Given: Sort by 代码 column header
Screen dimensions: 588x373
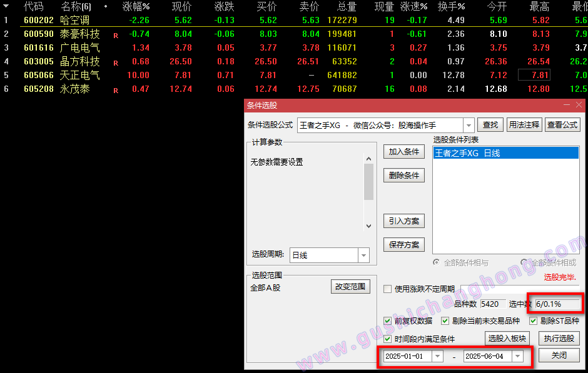Looking at the screenshot, I should 34,6.
